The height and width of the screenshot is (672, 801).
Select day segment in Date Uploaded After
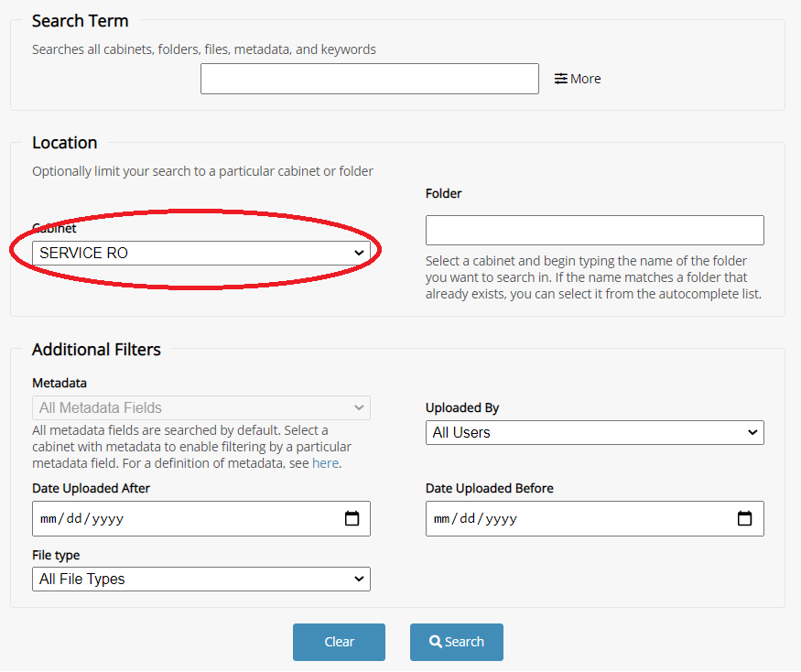point(76,519)
